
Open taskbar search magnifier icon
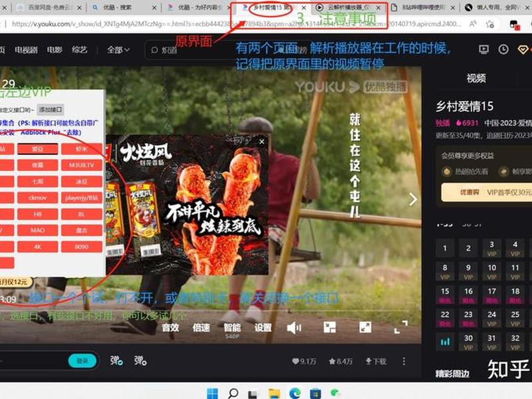coord(233,394)
